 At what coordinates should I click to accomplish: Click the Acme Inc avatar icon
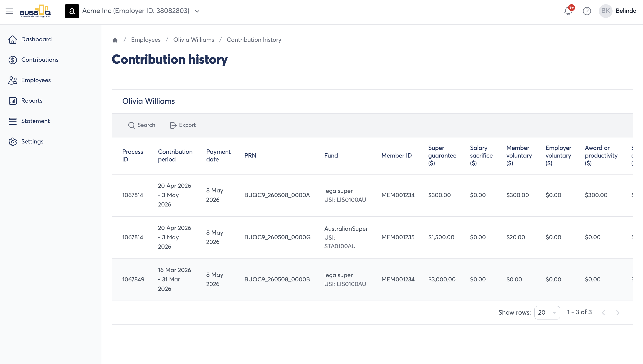72,11
